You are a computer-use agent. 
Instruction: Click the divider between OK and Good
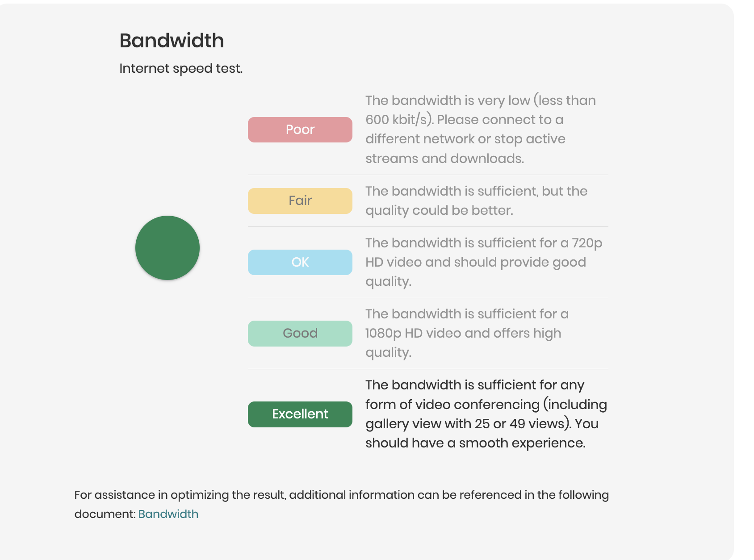pyautogui.click(x=428, y=298)
